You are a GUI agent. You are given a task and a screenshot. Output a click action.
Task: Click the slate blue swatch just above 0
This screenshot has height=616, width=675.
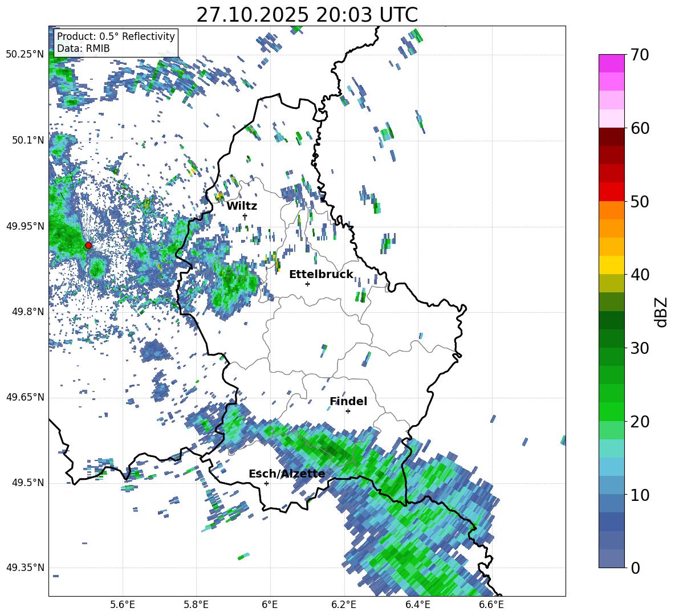(612, 558)
